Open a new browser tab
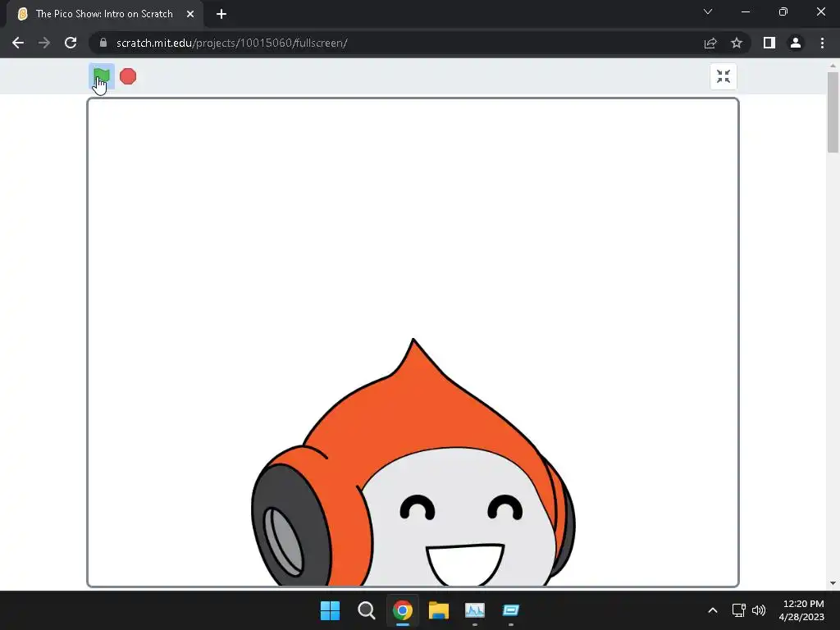840x630 pixels. click(221, 14)
